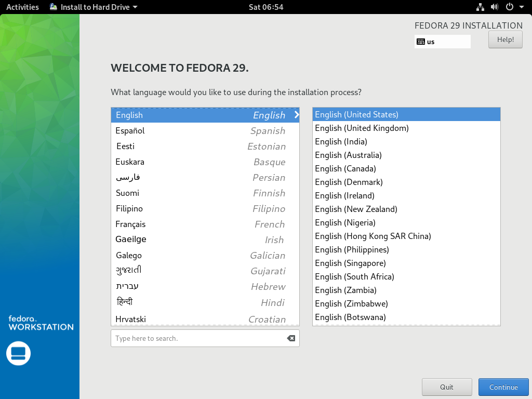532x399 pixels.
Task: Select the Hindi language row
Action: (205, 302)
